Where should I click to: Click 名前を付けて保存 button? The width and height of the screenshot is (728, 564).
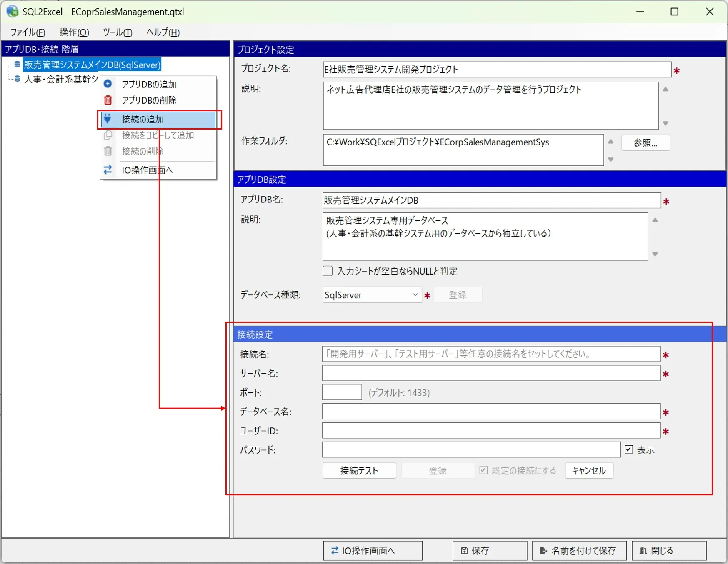tap(580, 551)
